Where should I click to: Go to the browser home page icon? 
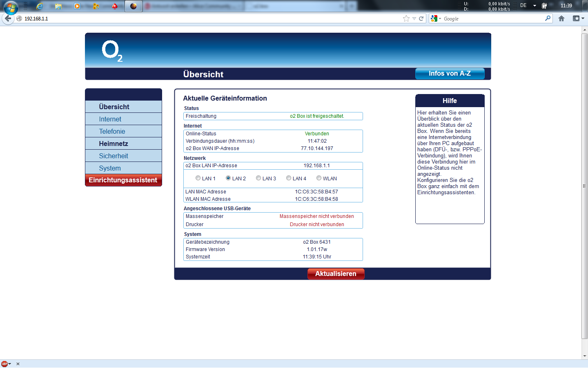point(561,18)
